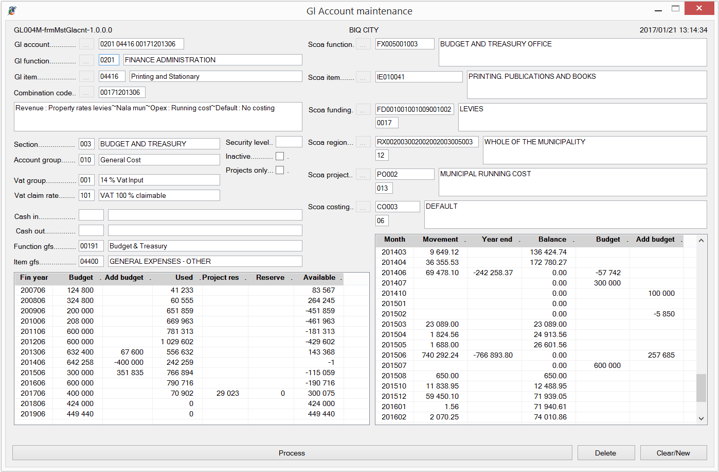Open the lookup button beside Scoa item
719x472 pixels.
[x=363, y=78]
